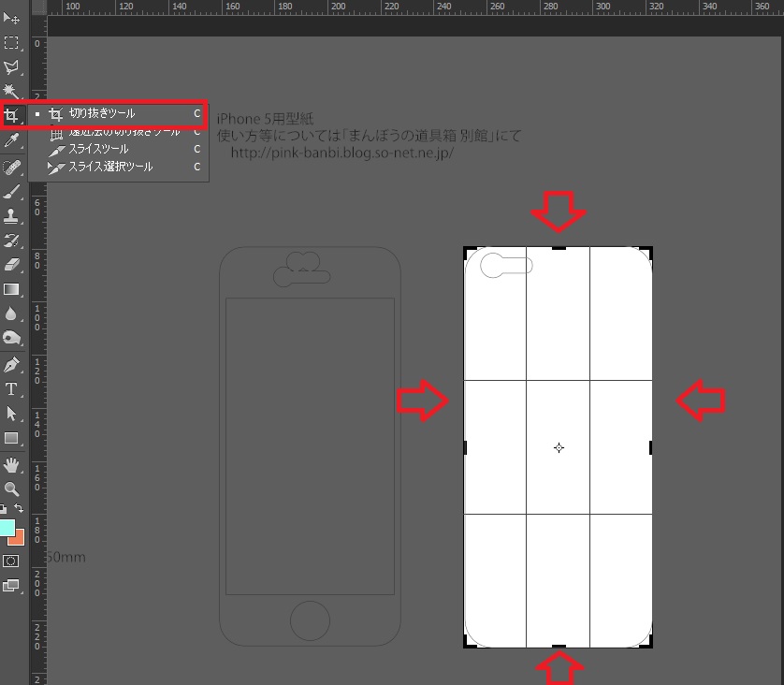
Task: Choose the perspective crop tool entry
Action: click(x=119, y=133)
